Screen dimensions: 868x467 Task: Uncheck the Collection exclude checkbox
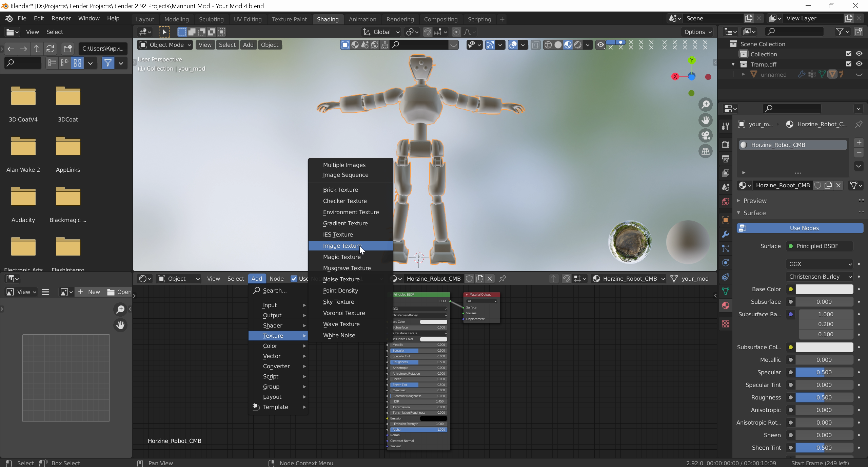849,54
